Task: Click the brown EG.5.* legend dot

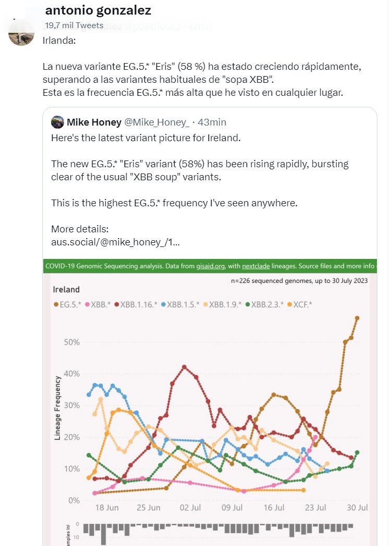Action: click(x=56, y=304)
